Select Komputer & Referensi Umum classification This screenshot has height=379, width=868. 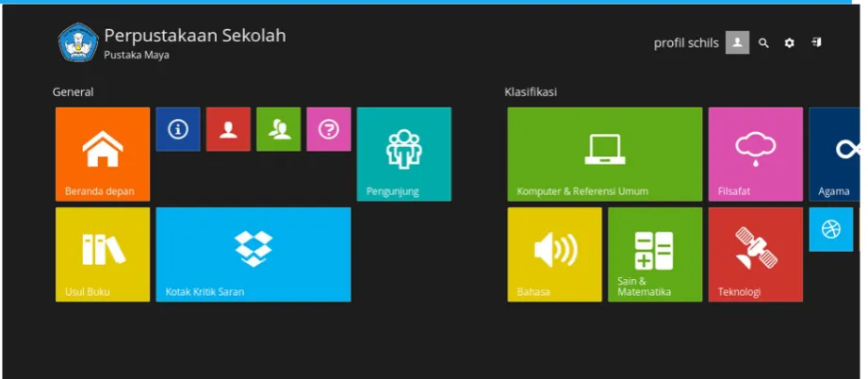[x=604, y=154]
